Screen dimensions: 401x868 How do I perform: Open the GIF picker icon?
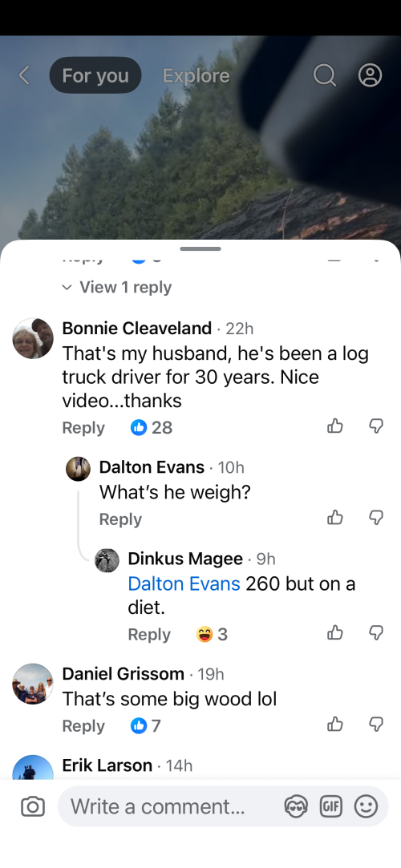click(330, 806)
